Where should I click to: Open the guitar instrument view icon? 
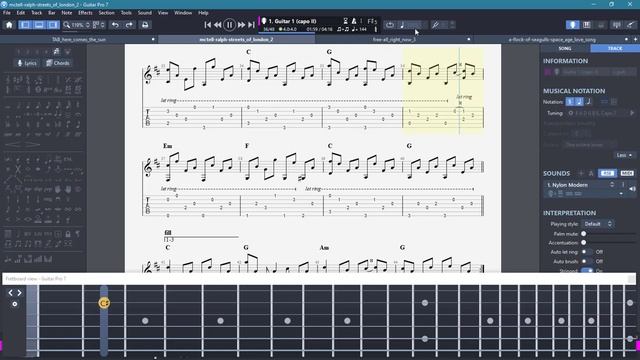tap(631, 25)
